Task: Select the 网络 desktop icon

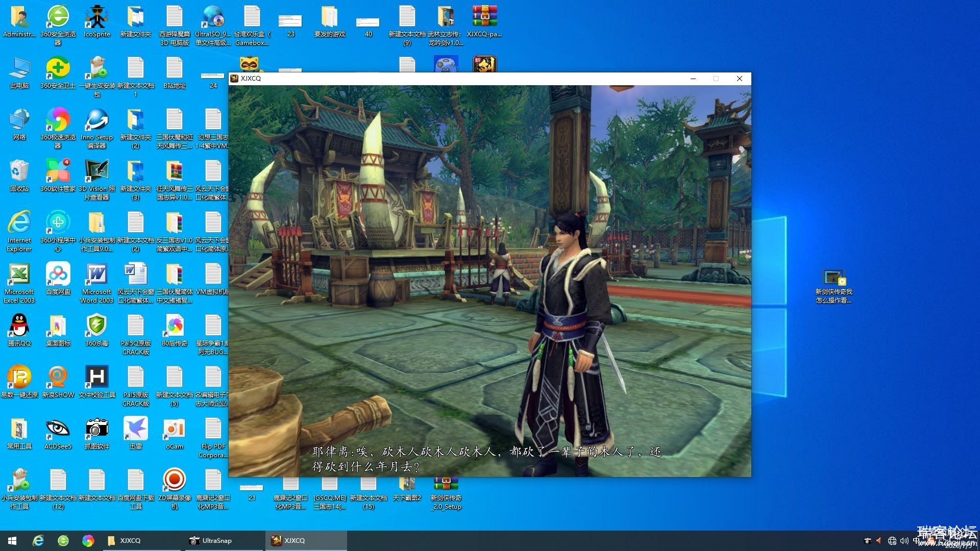Action: coord(19,124)
